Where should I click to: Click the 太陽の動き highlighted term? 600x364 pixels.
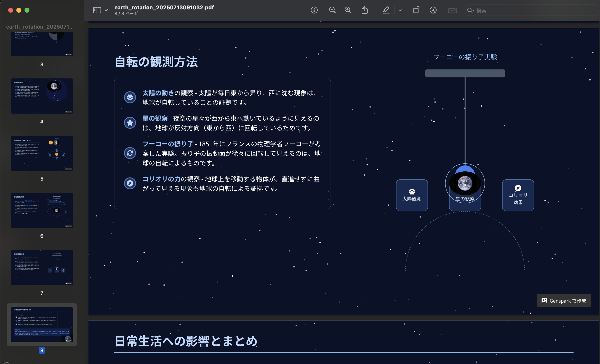tap(158, 93)
